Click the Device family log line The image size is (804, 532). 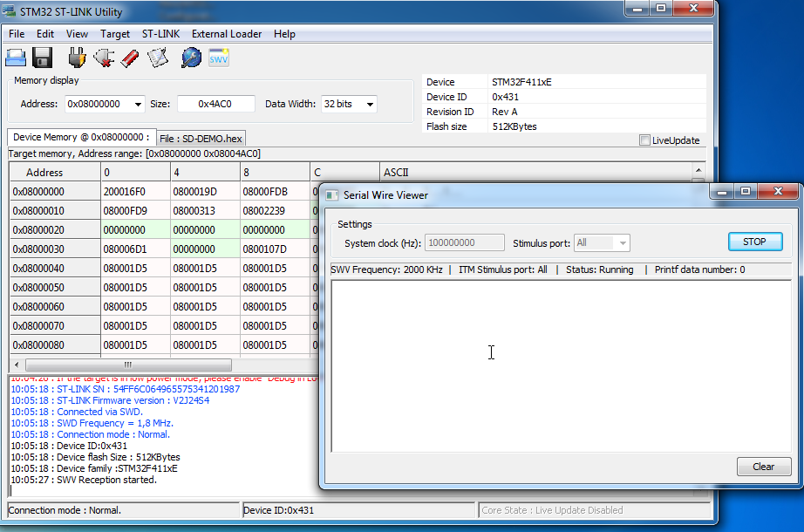94,468
